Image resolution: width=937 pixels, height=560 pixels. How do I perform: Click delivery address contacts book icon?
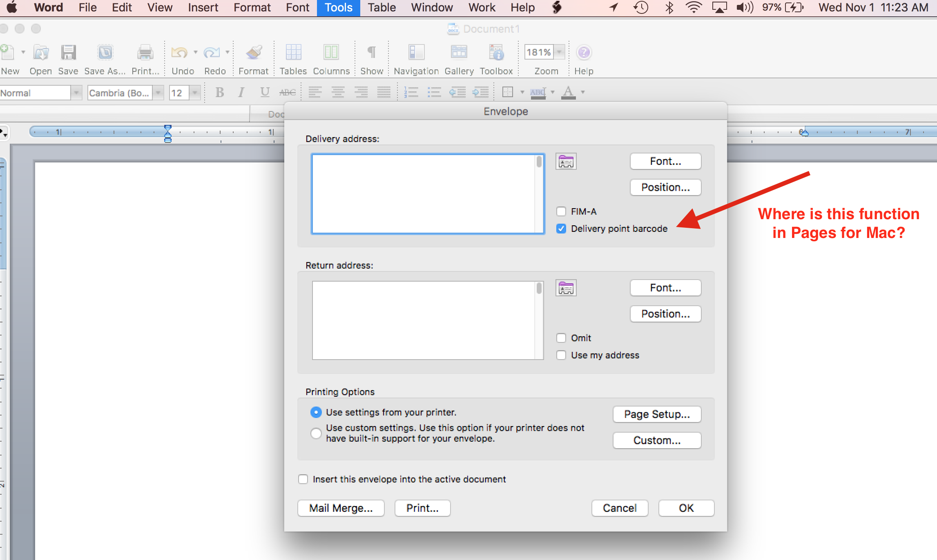566,162
